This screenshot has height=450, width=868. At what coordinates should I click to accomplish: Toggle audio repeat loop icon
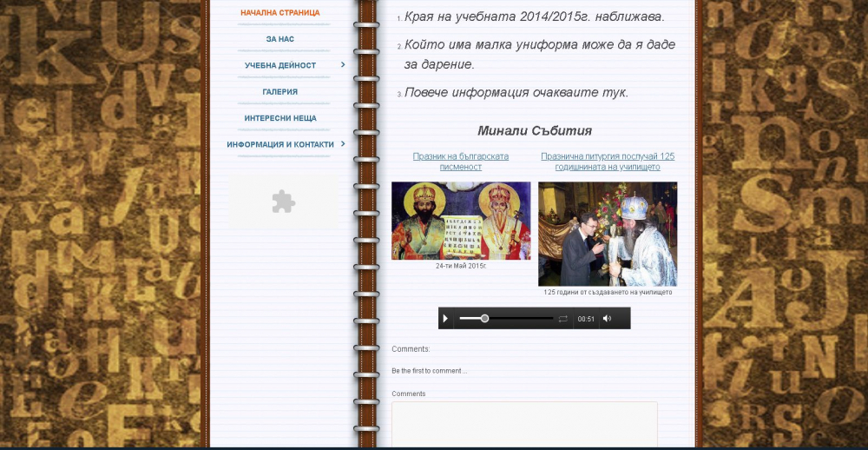point(563,319)
